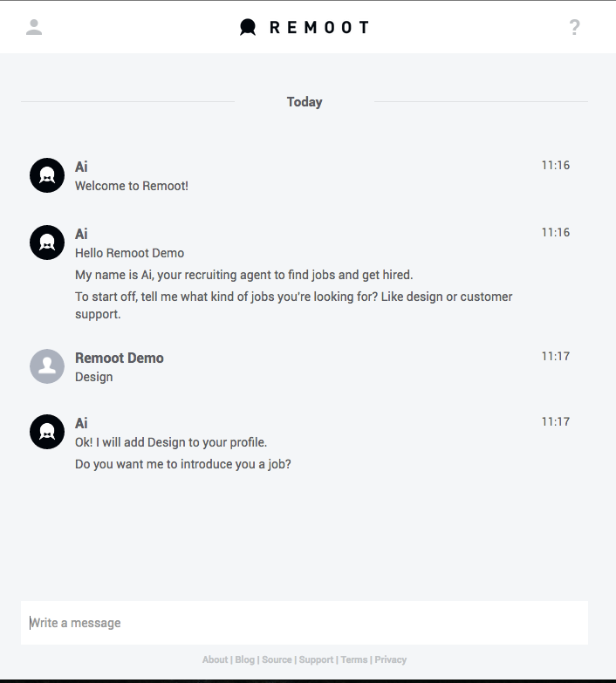Click the Remoot Demo sender name
Screen dimensions: 616x683
pos(120,358)
